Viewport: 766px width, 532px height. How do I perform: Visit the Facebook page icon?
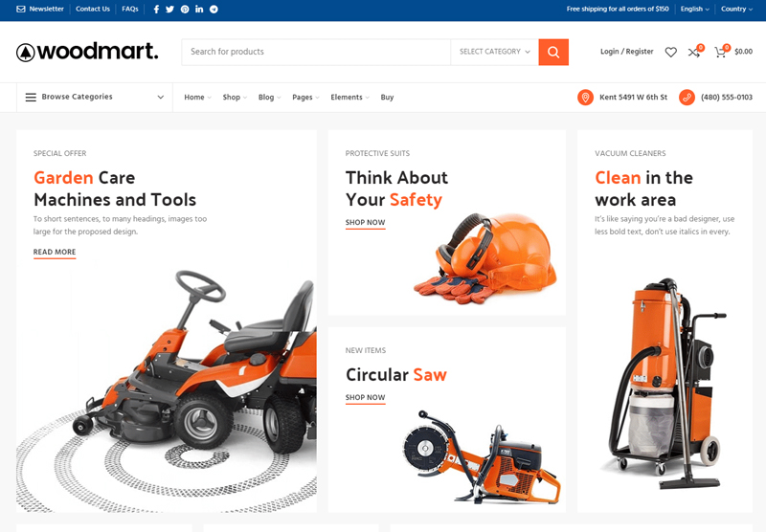pos(157,9)
